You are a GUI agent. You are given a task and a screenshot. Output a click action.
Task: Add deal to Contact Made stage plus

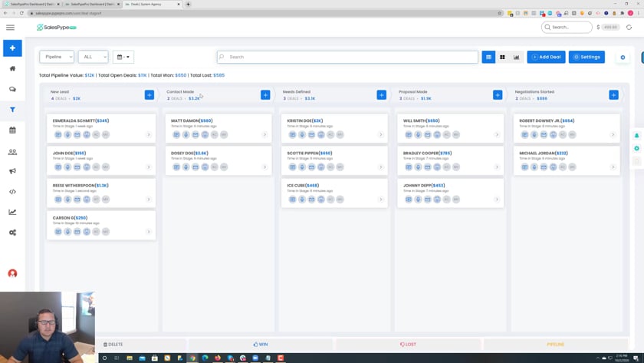coord(265,95)
